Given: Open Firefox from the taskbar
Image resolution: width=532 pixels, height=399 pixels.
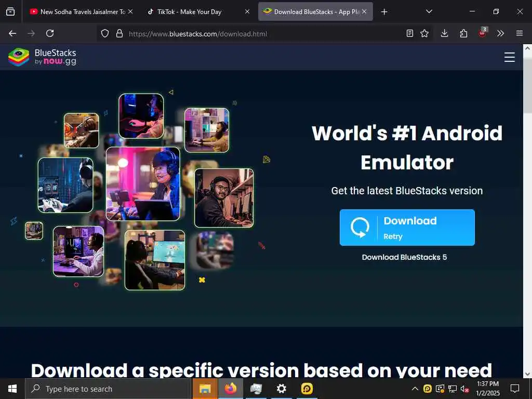Looking at the screenshot, I should pyautogui.click(x=230, y=389).
